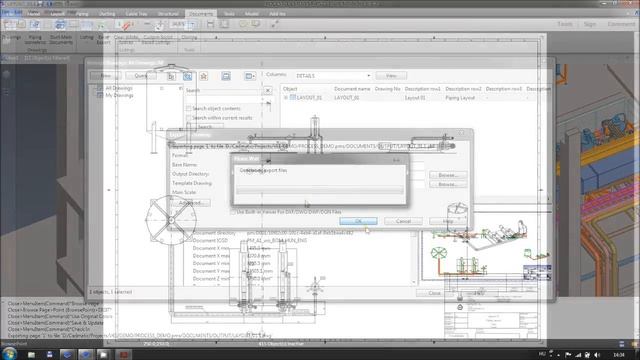Click Piping Isometrics ribbon button

coord(36,40)
